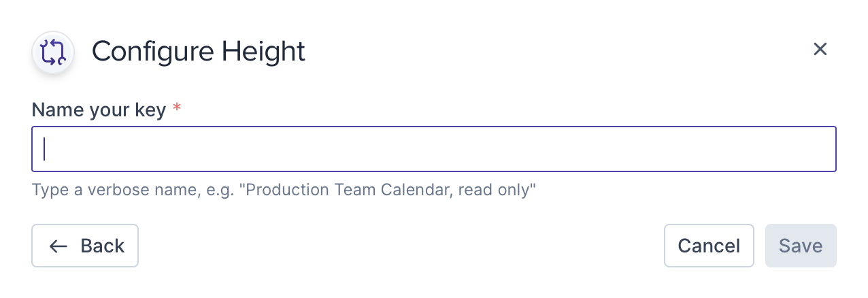Image resolution: width=868 pixels, height=298 pixels.
Task: Close the Configure Height dialog
Action: click(x=820, y=49)
